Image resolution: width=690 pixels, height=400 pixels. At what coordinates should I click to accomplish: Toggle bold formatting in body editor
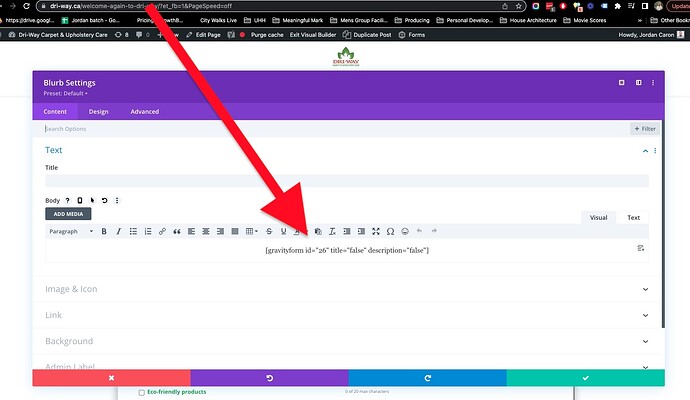(x=104, y=231)
